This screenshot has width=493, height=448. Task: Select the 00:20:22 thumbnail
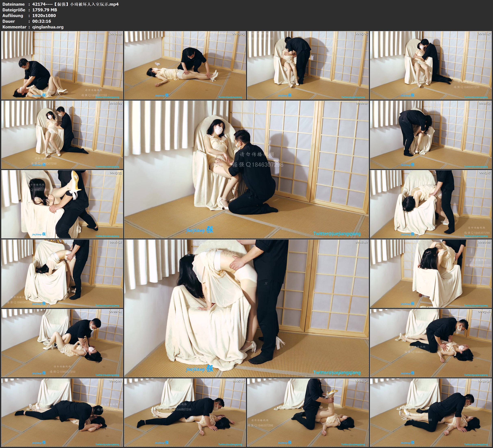431,274
